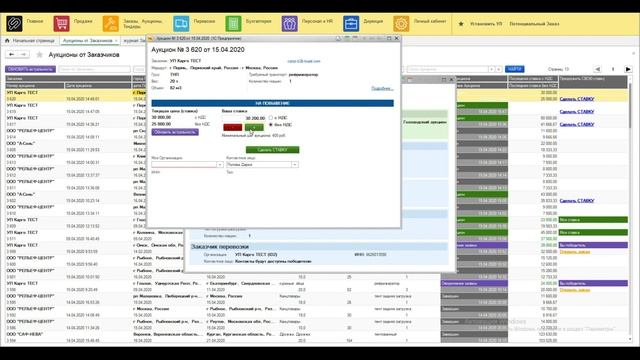This screenshot has height=360, width=640.
Task: Open the Персонал и HR people icon
Action: (x=289, y=24)
